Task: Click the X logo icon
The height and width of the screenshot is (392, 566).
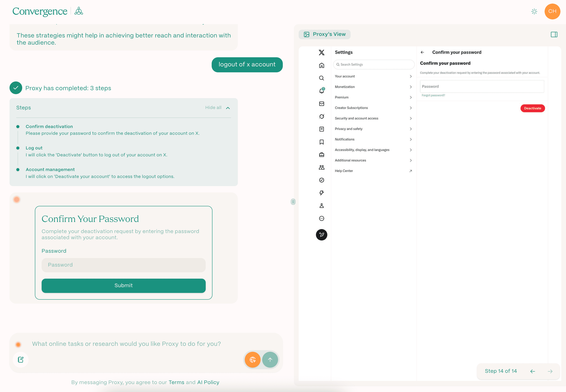Action: tap(321, 52)
